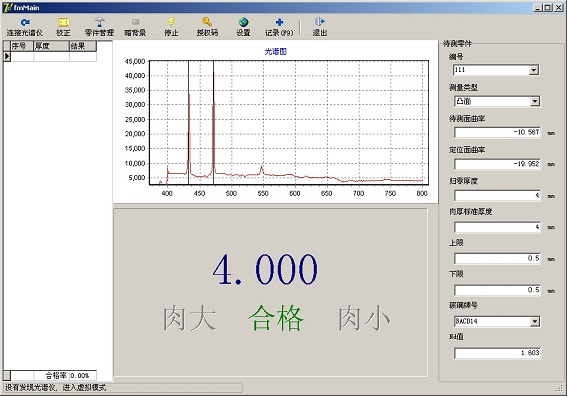The width and height of the screenshot is (567, 396).
Task: Expand the 编号 dropdown showing 111
Action: click(534, 70)
